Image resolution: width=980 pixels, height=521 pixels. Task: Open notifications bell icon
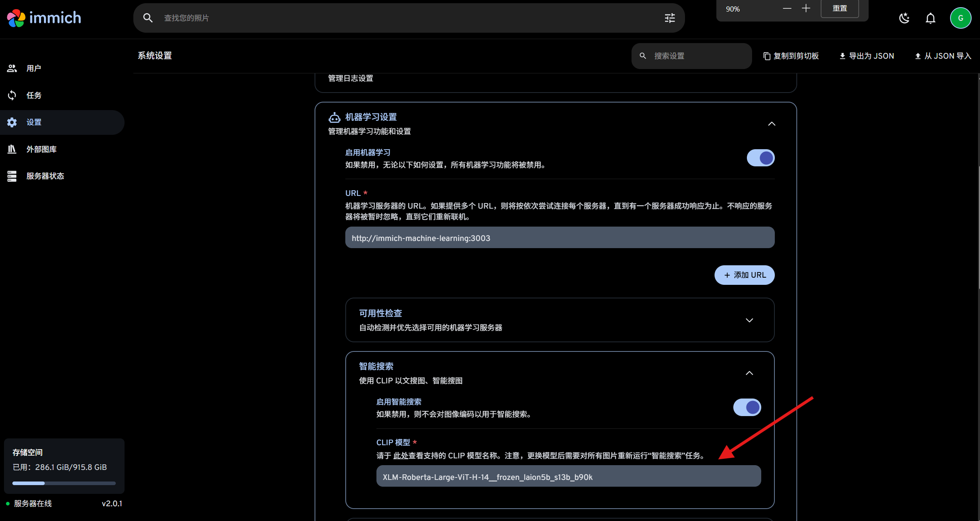pyautogui.click(x=931, y=18)
